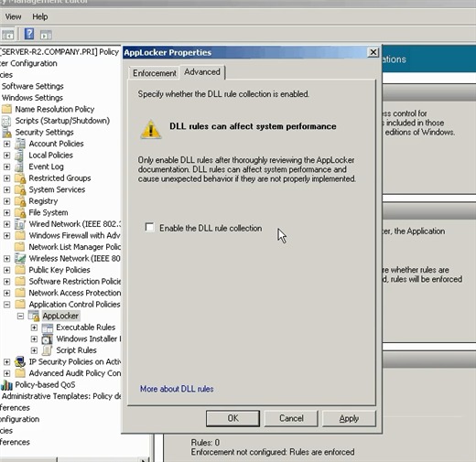Click the Security Settings icon

click(x=6, y=133)
